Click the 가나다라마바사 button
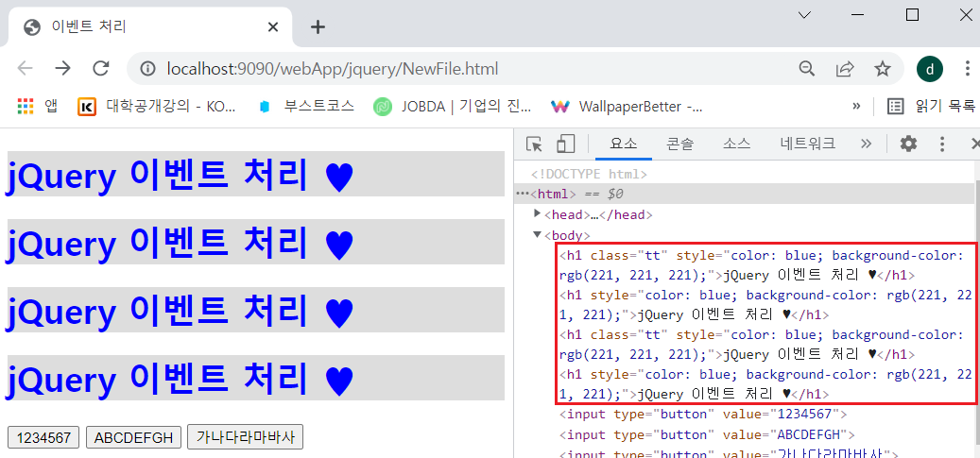The width and height of the screenshot is (980, 458). (x=245, y=437)
